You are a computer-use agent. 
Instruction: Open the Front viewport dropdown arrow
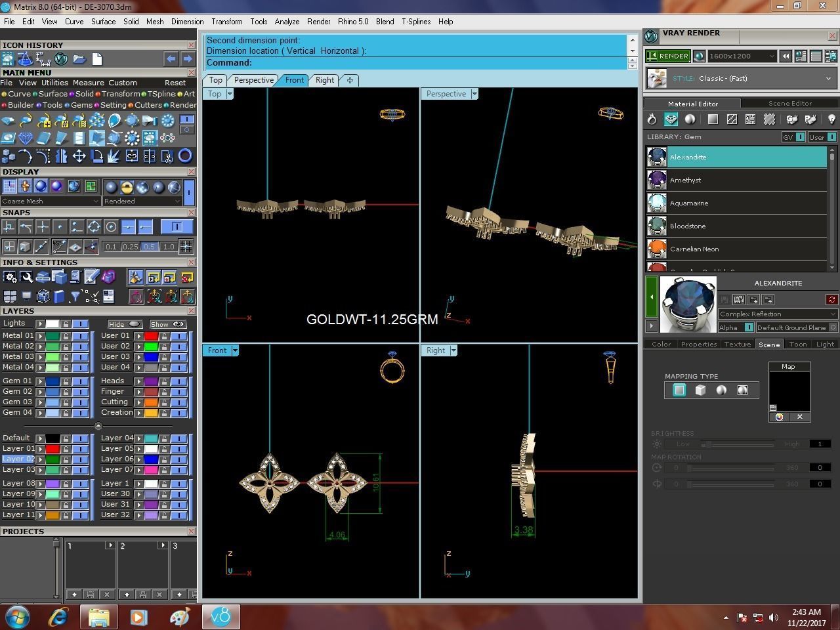(x=235, y=350)
